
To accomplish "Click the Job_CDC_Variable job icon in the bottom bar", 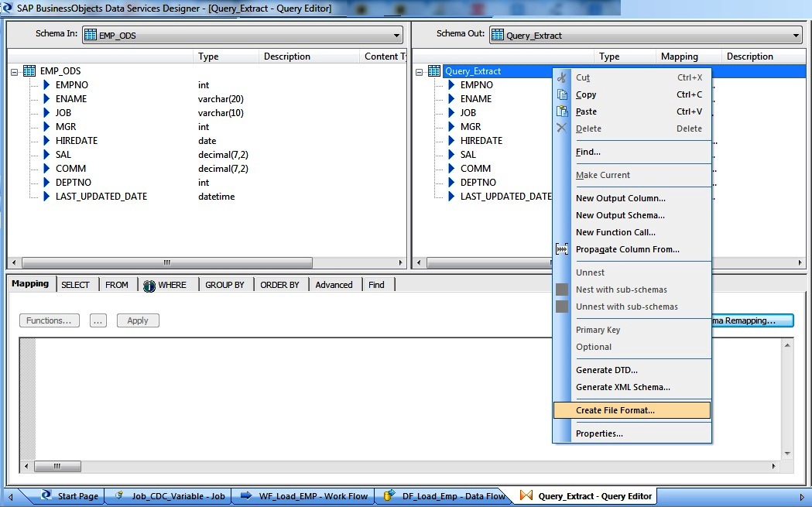I will [119, 495].
